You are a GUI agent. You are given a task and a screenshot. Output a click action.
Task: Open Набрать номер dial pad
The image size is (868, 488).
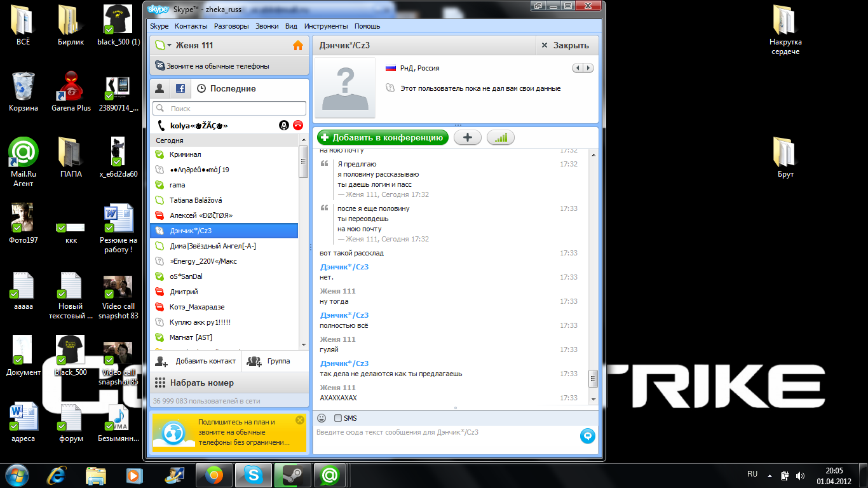[229, 383]
